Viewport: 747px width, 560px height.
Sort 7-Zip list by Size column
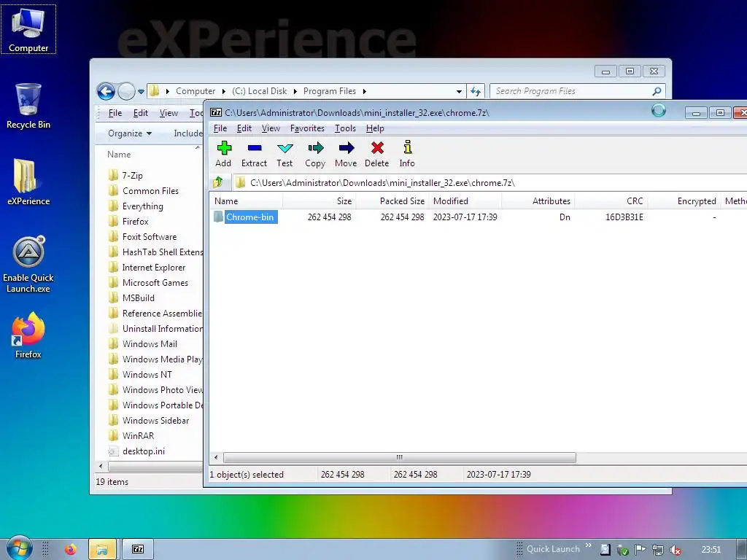[x=320, y=201]
